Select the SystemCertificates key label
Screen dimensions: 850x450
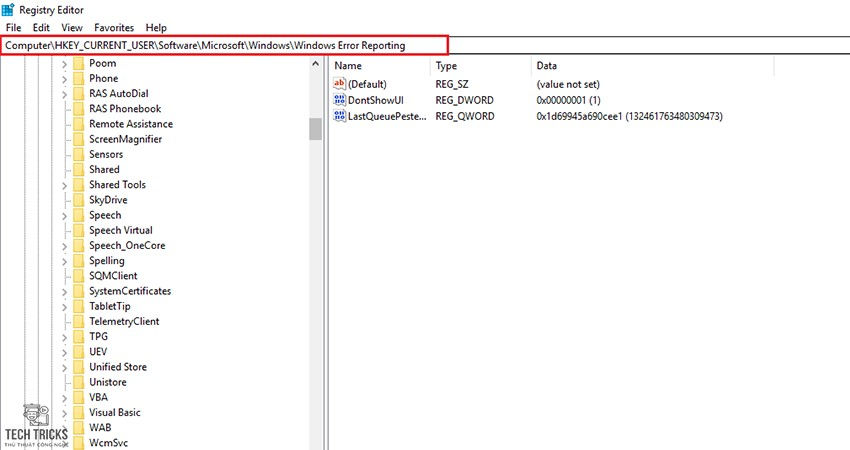pyautogui.click(x=130, y=291)
